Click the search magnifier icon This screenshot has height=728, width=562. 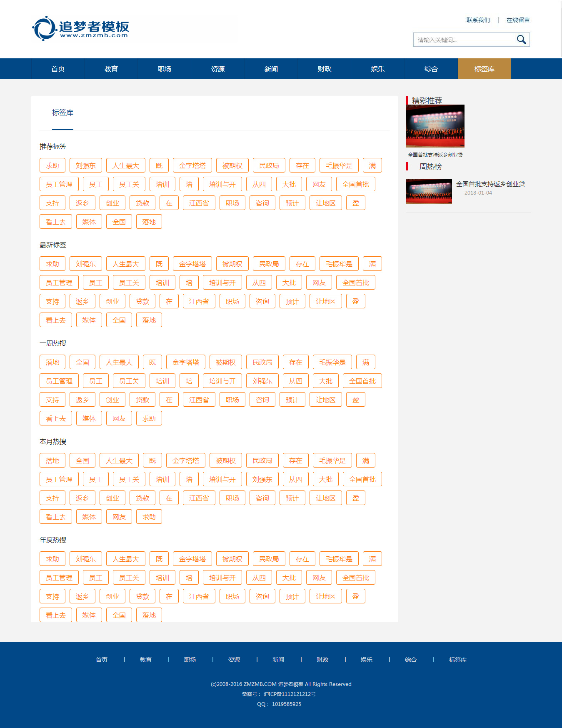point(521,40)
